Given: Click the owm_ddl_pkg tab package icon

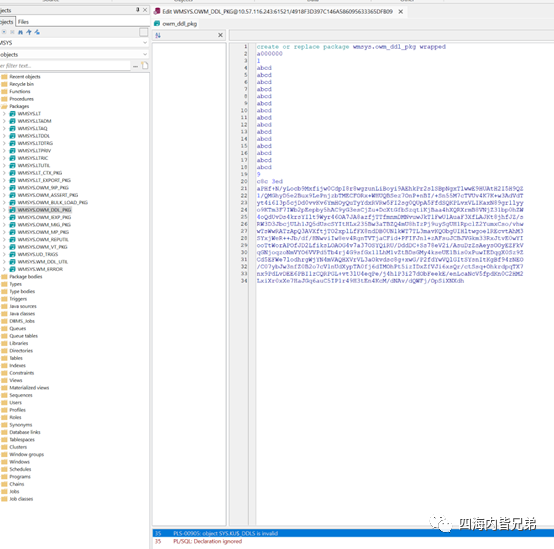Looking at the screenshot, I should (x=157, y=24).
